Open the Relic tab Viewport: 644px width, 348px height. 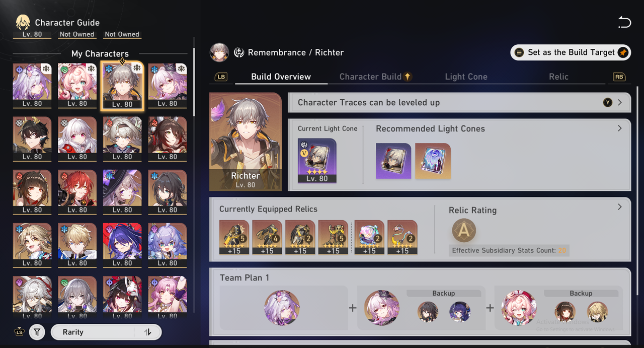click(x=558, y=77)
